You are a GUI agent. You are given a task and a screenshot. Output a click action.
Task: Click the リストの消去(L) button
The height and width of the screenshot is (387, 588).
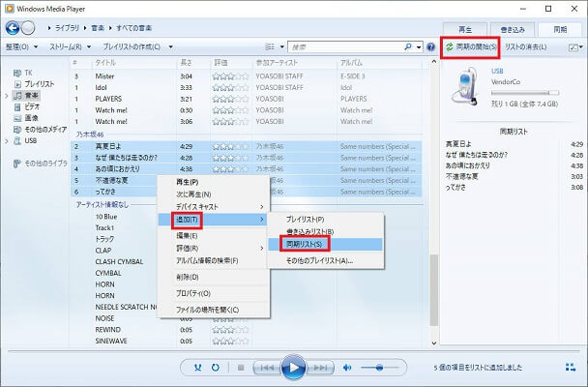526,47
